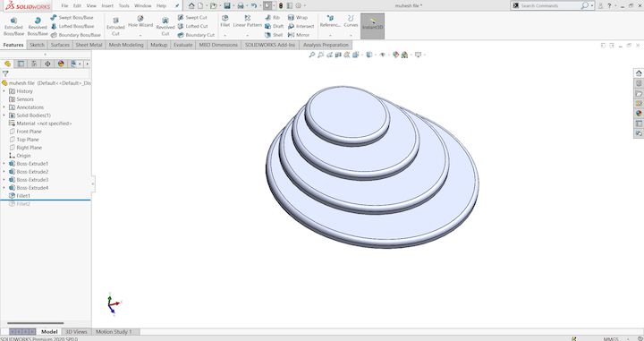The width and height of the screenshot is (644, 341).
Task: Click the Search Commands input field
Action: 549,5
